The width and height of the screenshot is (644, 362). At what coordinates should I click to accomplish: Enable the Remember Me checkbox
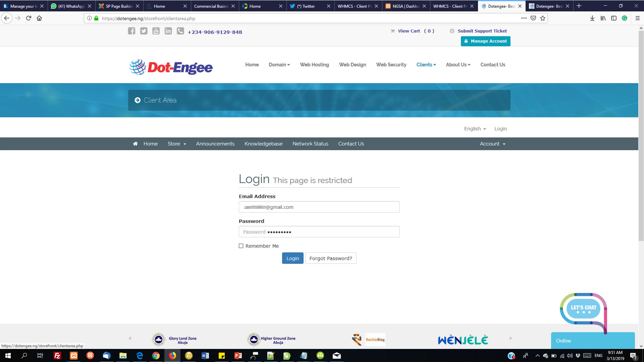point(240,246)
